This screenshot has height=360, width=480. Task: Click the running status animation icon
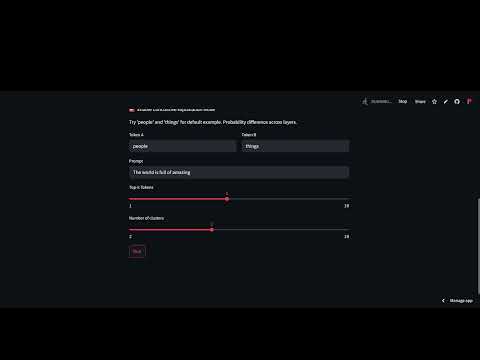click(365, 101)
